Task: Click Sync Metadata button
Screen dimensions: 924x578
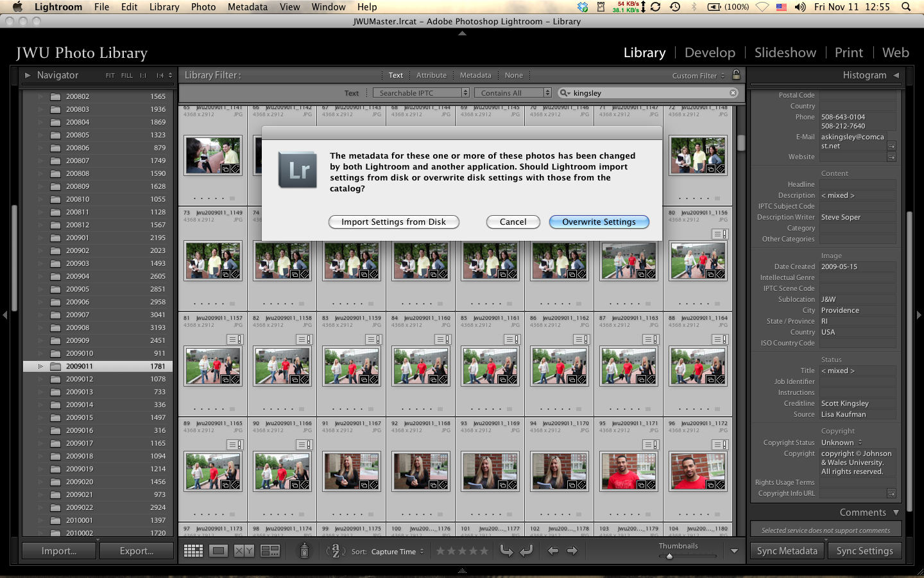Action: tap(787, 551)
